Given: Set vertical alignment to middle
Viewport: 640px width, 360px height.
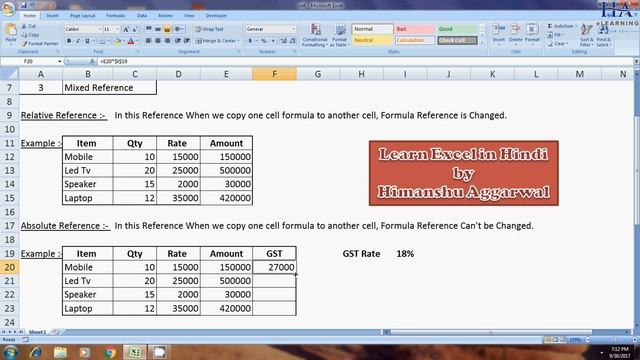Looking at the screenshot, I should (158, 29).
